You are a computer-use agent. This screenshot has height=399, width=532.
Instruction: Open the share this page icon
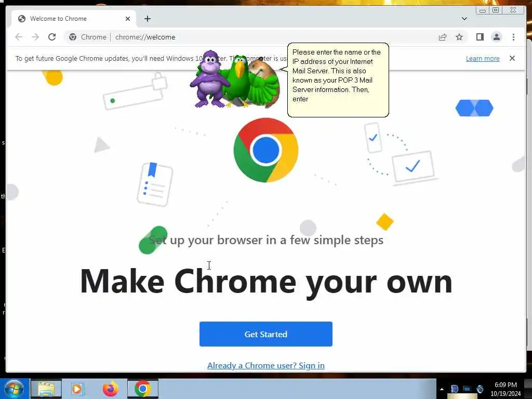(443, 37)
